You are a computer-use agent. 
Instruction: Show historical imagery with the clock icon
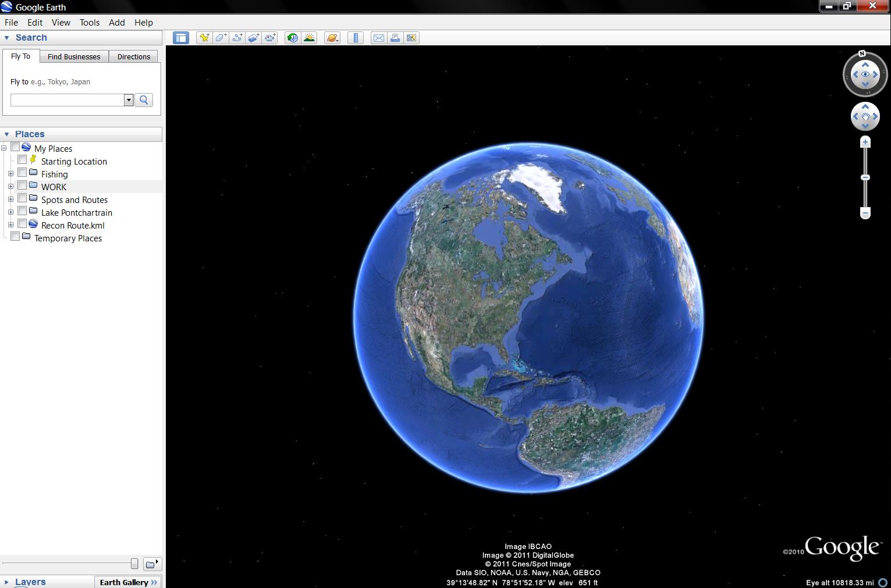[293, 38]
